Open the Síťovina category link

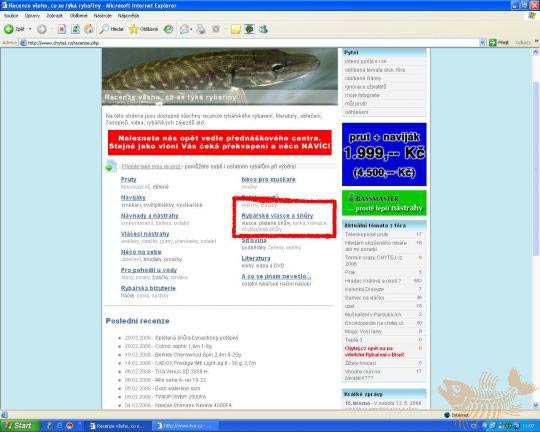254,240
